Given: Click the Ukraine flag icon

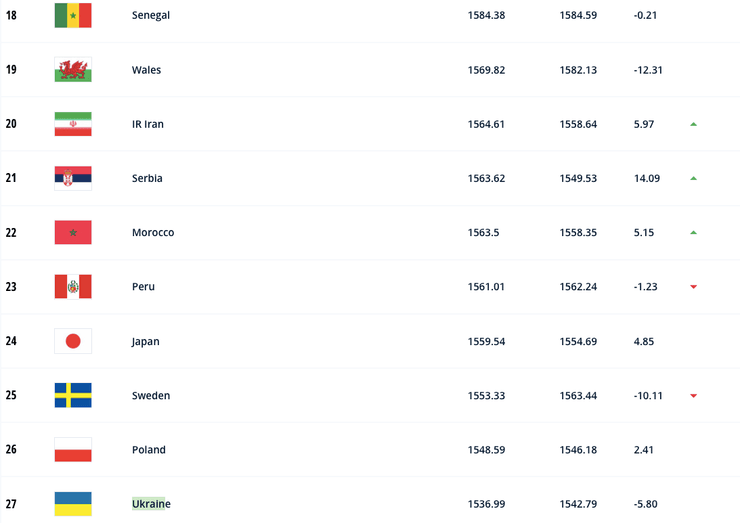Looking at the screenshot, I should click(x=73, y=504).
